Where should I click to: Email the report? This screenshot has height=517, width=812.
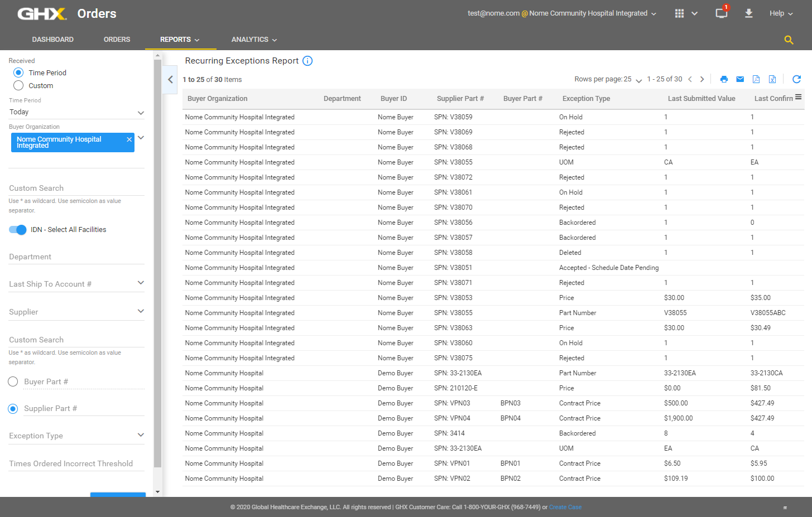[740, 79]
